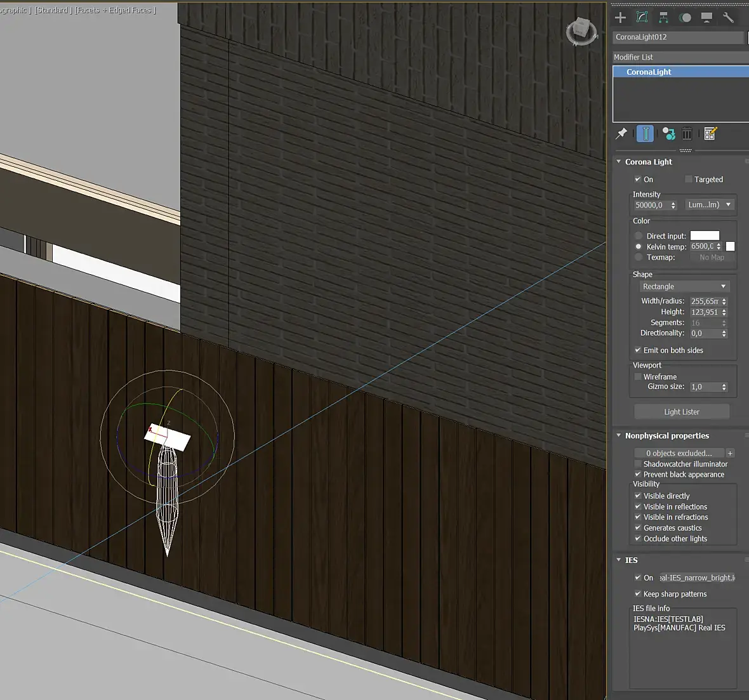Open the Direct input color swatch

705,235
